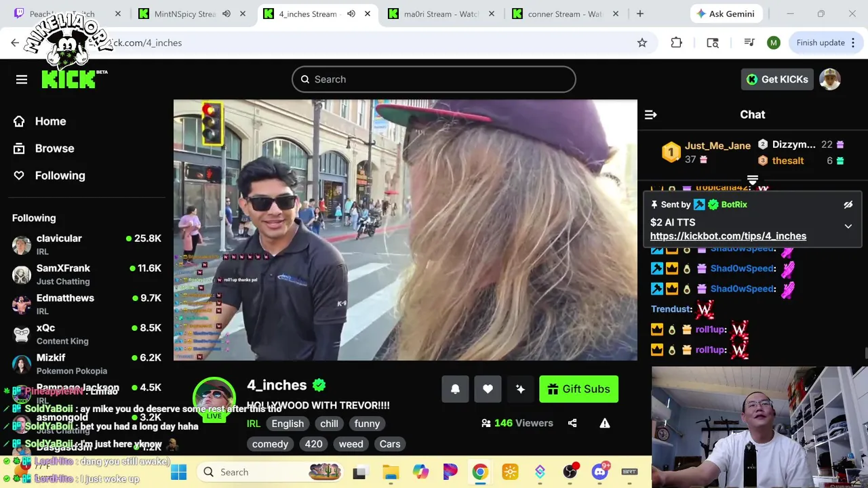Click the sparkle subscribe icon

point(520,389)
